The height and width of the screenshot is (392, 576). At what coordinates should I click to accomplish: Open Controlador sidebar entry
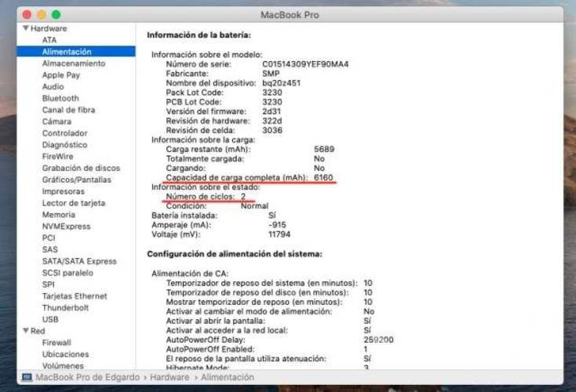(64, 133)
